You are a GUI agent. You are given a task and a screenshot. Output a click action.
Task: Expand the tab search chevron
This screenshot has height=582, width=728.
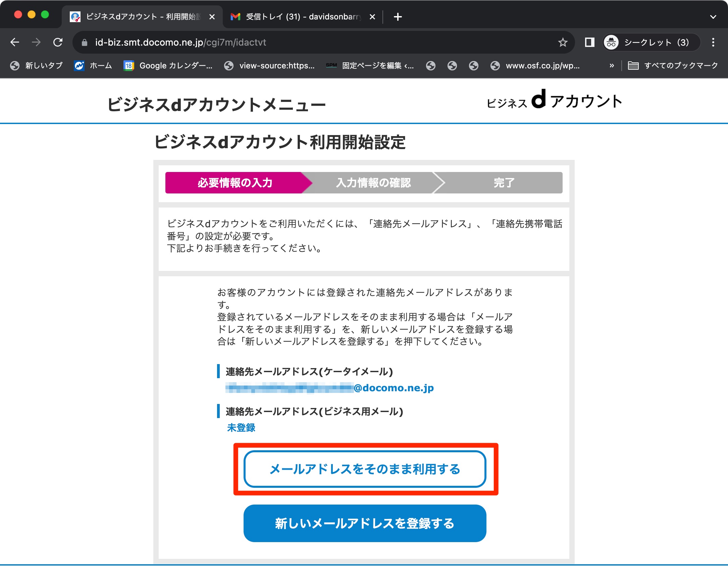(x=713, y=16)
